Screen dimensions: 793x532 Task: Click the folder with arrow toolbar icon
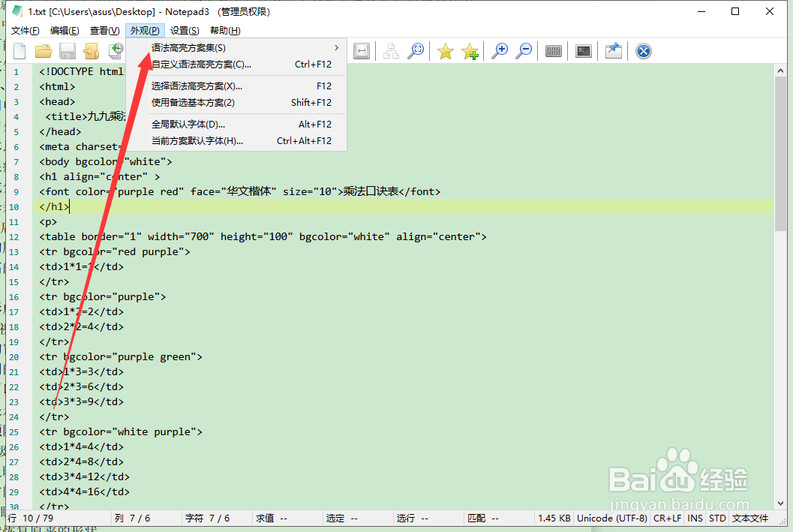pyautogui.click(x=91, y=51)
